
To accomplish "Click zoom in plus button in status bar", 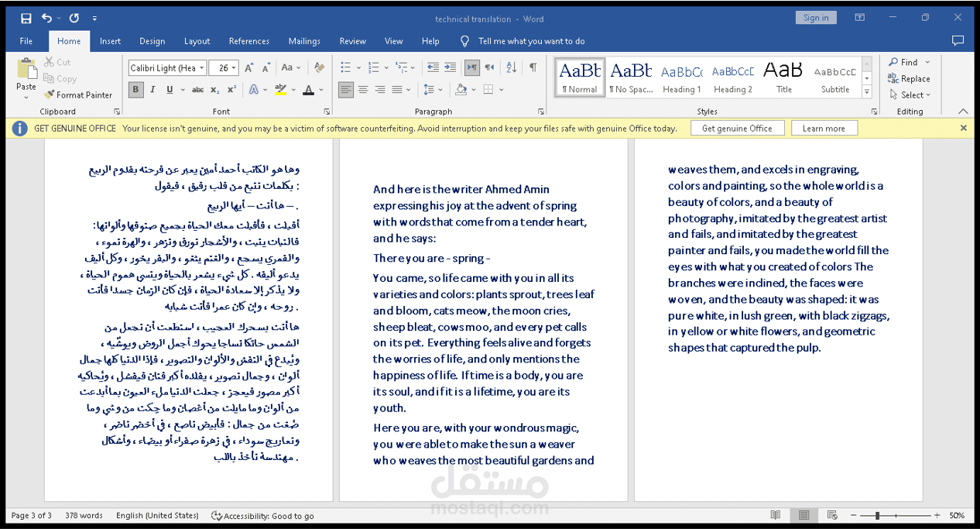I will pos(937,515).
